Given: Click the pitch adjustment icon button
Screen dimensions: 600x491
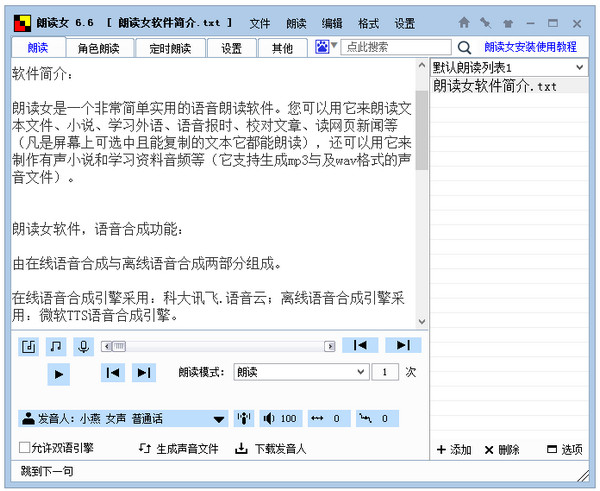Looking at the screenshot, I should coord(378,418).
